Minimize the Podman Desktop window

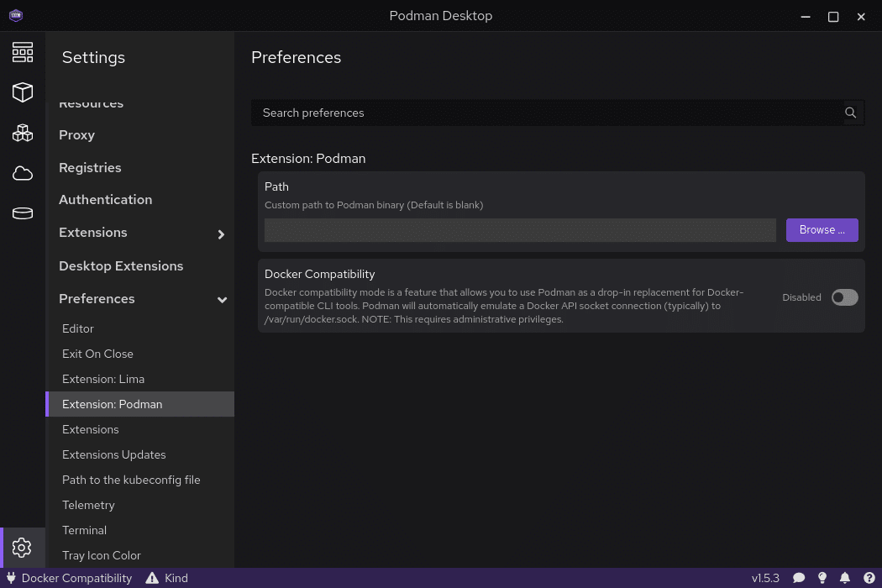[806, 16]
